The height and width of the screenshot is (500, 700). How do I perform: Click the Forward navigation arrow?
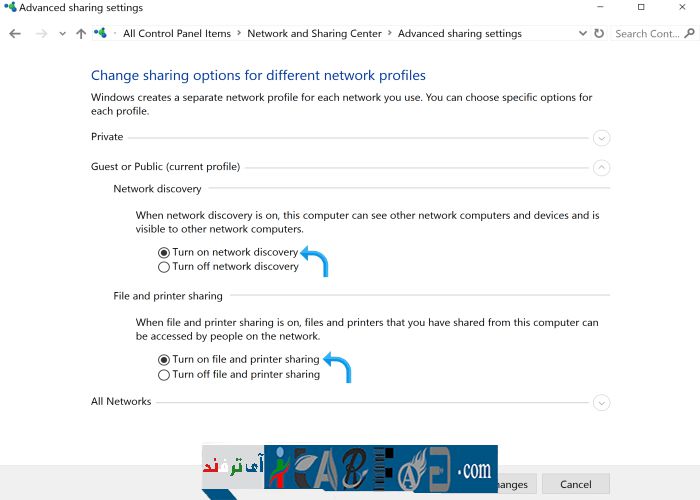[41, 33]
